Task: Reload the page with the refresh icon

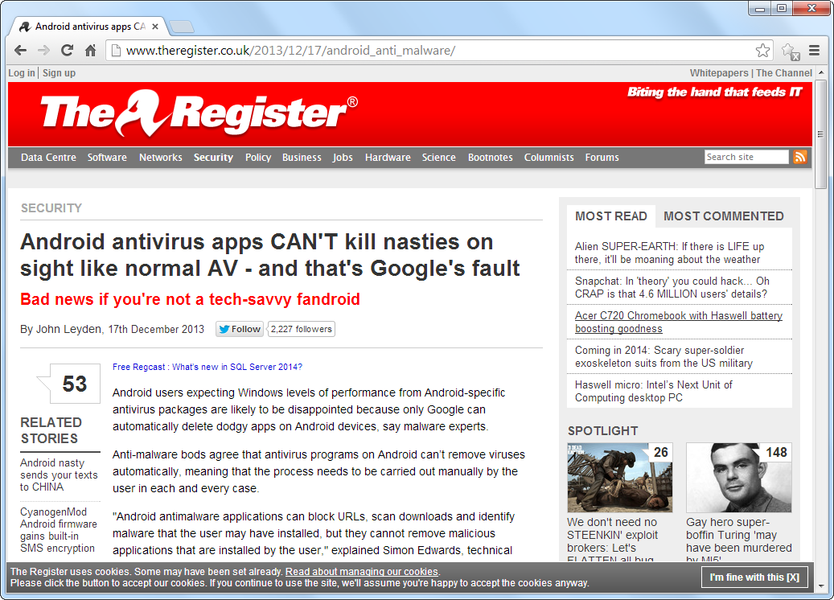Action: (67, 50)
